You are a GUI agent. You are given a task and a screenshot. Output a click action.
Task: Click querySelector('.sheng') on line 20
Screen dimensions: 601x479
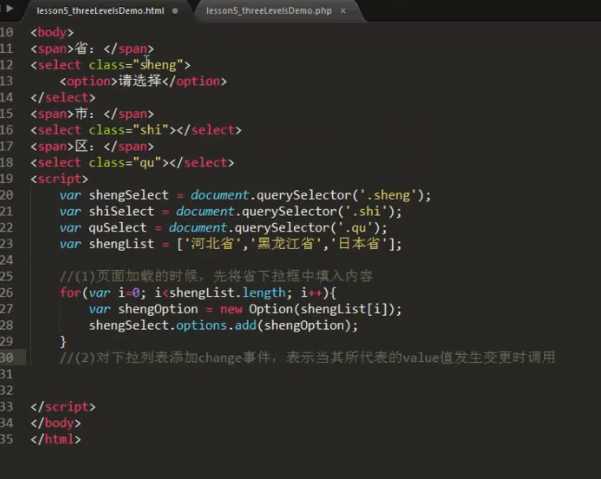[340, 195]
